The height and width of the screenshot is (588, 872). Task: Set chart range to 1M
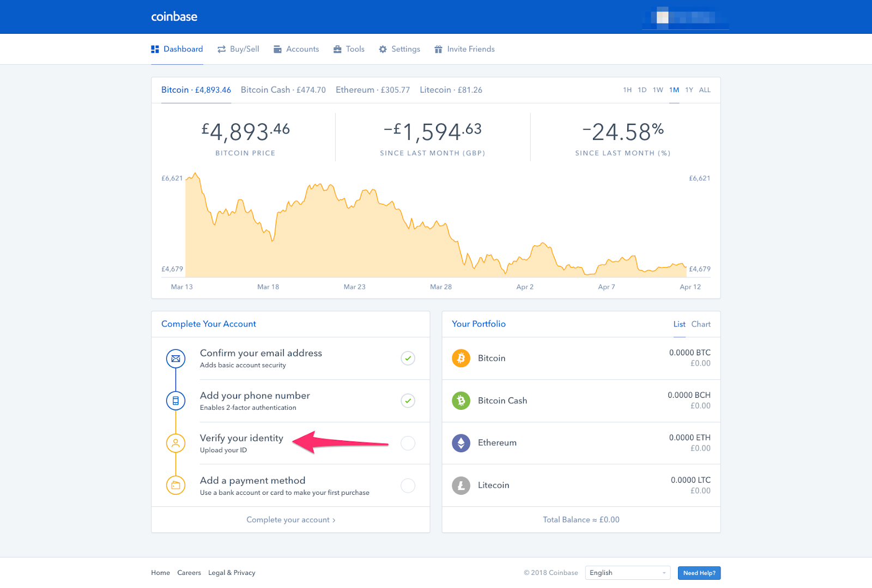pos(674,90)
